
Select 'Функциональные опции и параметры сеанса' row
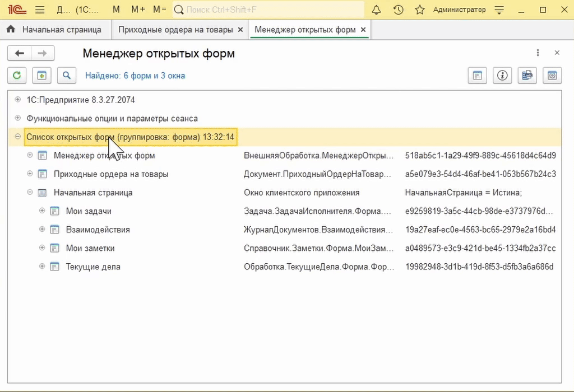pyautogui.click(x=285, y=119)
